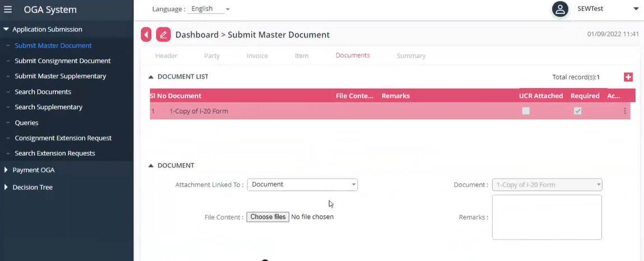
Task: Open the SEWTest user dropdown arrow
Action: pyautogui.click(x=636, y=9)
